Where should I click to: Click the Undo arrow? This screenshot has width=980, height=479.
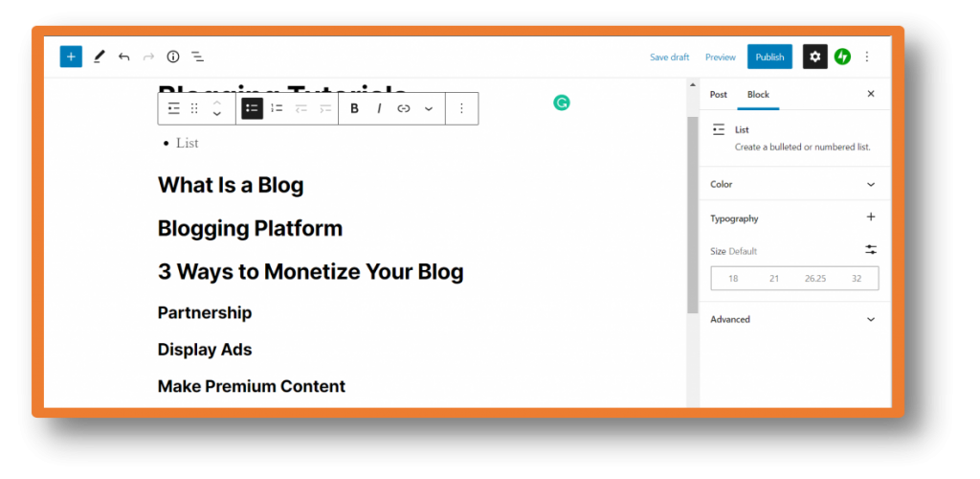point(123,57)
